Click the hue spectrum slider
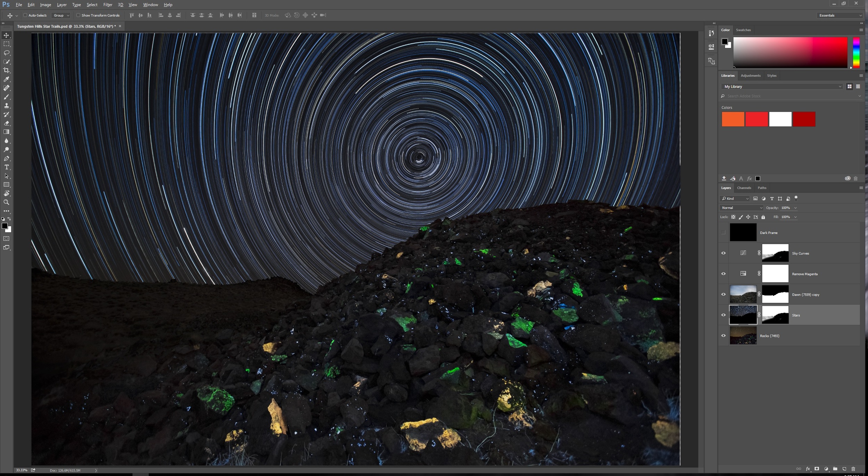Image resolution: width=868 pixels, height=476 pixels. coord(856,52)
